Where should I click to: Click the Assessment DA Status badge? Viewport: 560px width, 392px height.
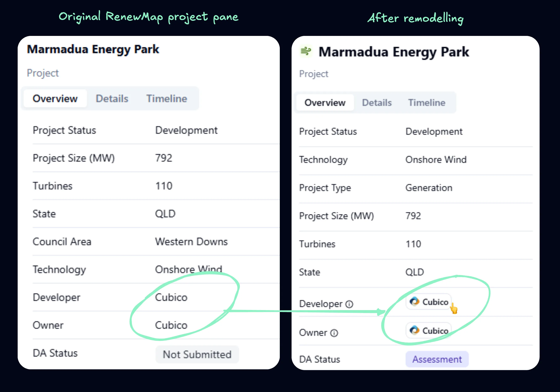pos(437,359)
